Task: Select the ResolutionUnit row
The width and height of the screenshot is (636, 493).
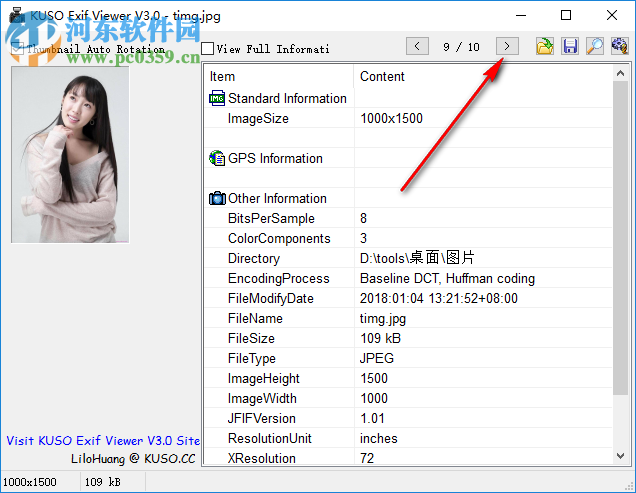Action: tap(408, 438)
